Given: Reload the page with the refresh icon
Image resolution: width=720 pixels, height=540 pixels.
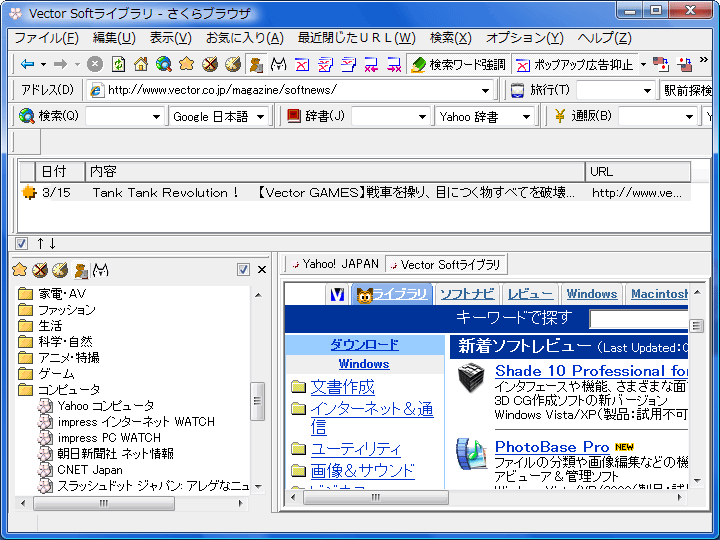Looking at the screenshot, I should coord(118,64).
